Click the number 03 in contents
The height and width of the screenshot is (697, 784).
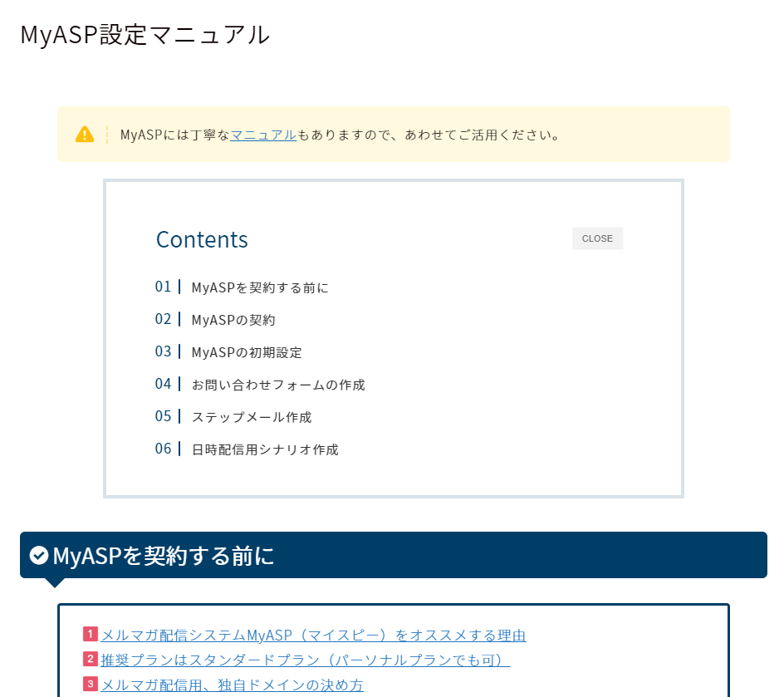163,351
